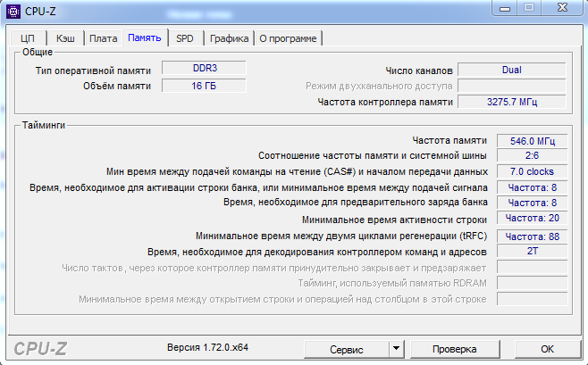Image resolution: width=588 pixels, height=365 pixels.
Task: Click the empty Режим двухканального доступа field
Action: 512,86
